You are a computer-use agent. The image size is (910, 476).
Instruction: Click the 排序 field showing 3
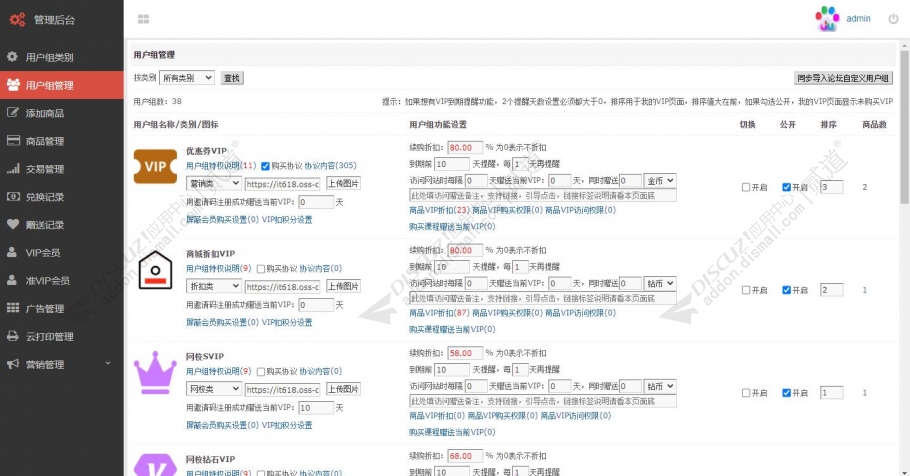(x=832, y=187)
